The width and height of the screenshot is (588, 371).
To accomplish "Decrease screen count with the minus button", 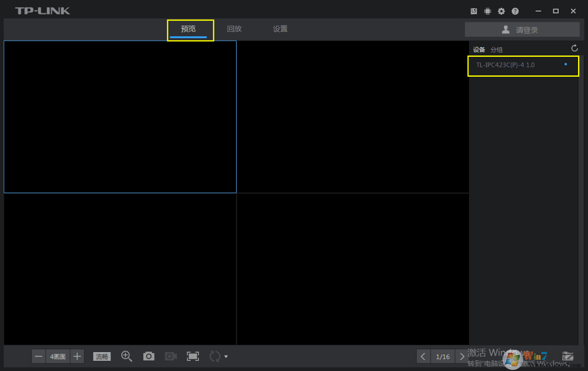I will pos(39,357).
